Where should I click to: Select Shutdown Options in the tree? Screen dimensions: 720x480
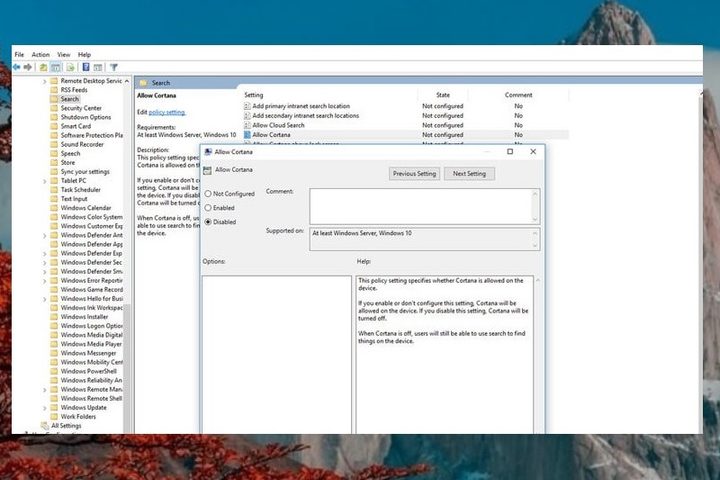[x=86, y=118]
